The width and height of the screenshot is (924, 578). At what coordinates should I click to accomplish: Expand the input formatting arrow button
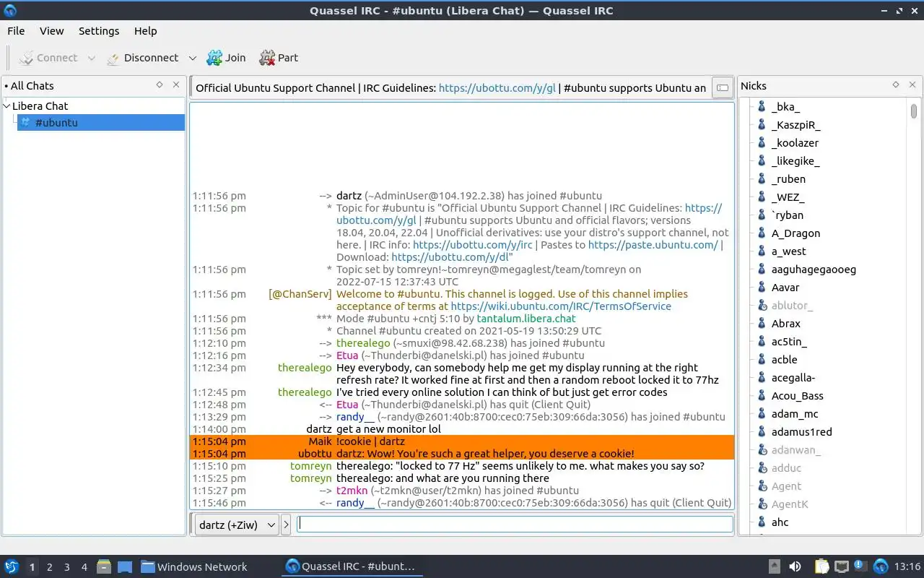click(x=286, y=525)
